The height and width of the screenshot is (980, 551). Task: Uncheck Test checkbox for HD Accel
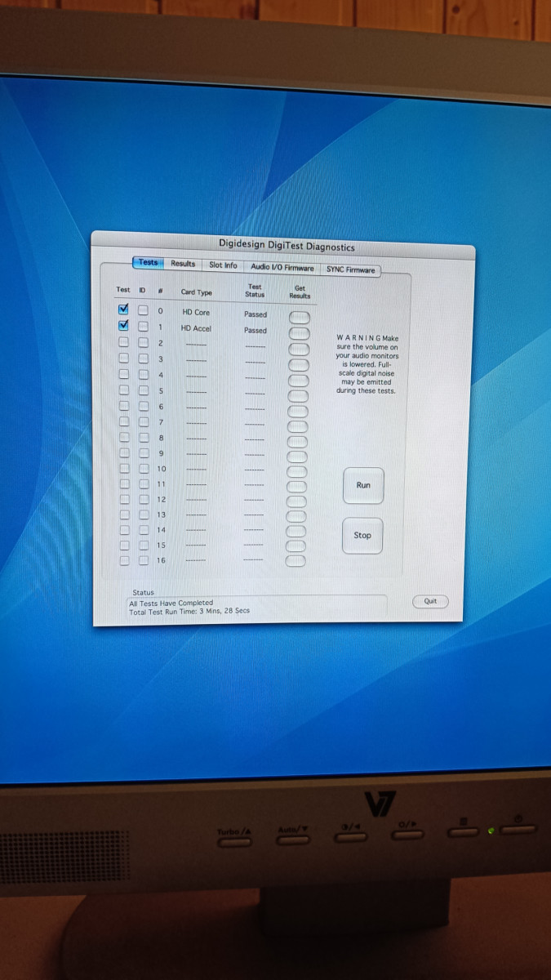click(x=124, y=326)
